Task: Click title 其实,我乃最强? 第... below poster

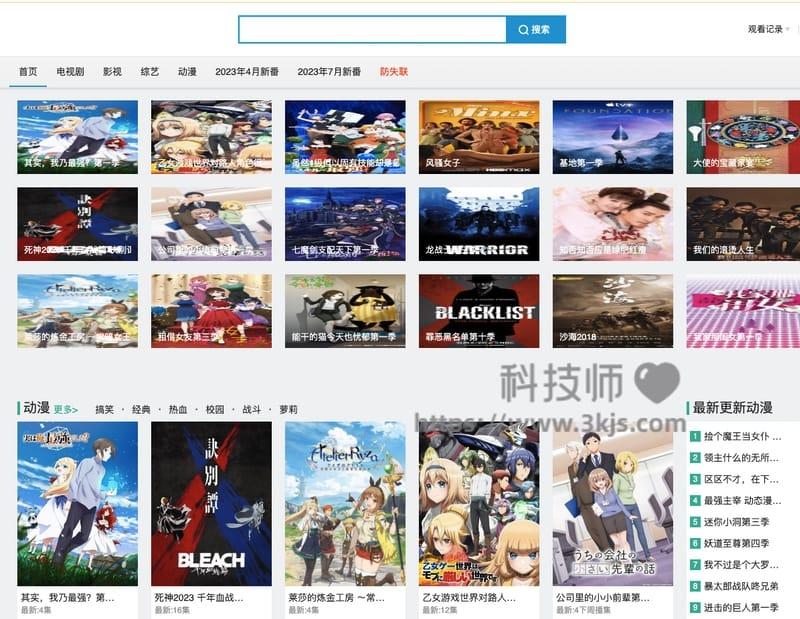Action: click(x=67, y=597)
